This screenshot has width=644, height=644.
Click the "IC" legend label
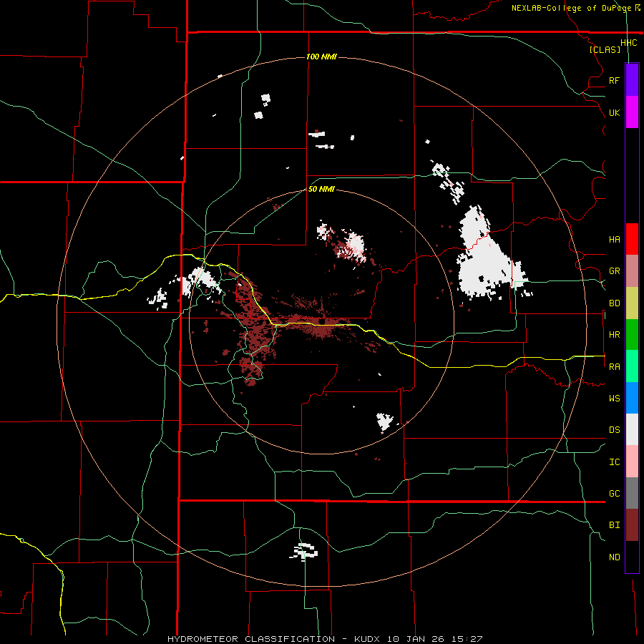point(614,462)
